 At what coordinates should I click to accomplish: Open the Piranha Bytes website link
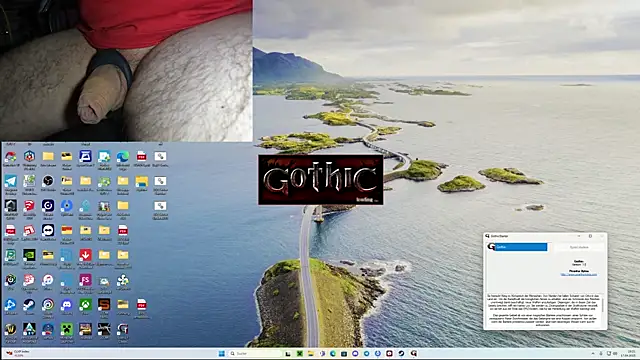[x=579, y=275]
